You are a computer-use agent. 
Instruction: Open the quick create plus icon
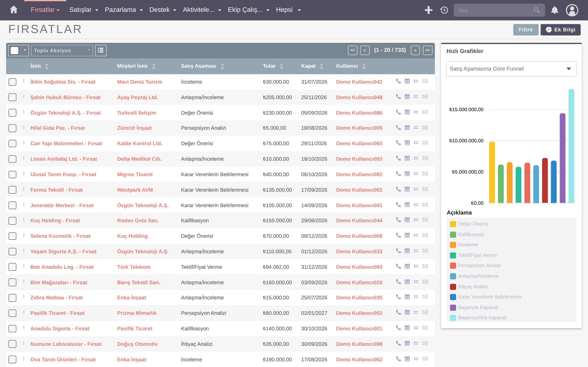[428, 10]
